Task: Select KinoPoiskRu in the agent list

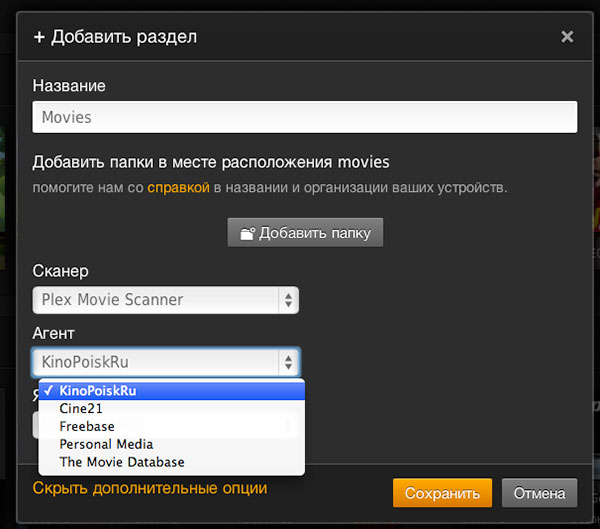Action: pos(97,391)
